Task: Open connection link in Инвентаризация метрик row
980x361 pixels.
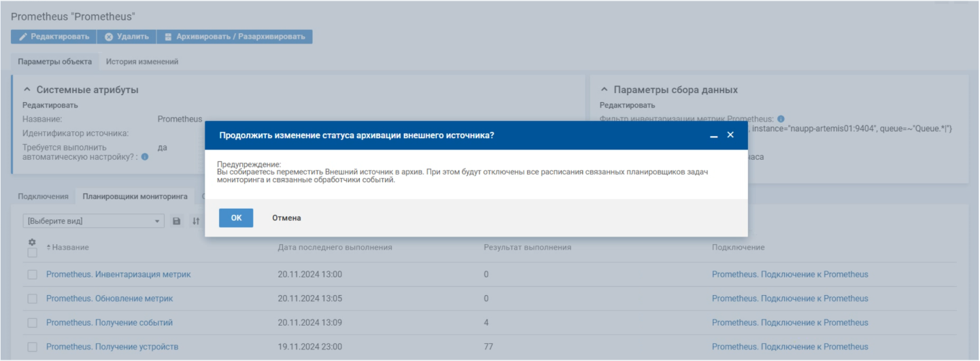Action: click(x=790, y=275)
